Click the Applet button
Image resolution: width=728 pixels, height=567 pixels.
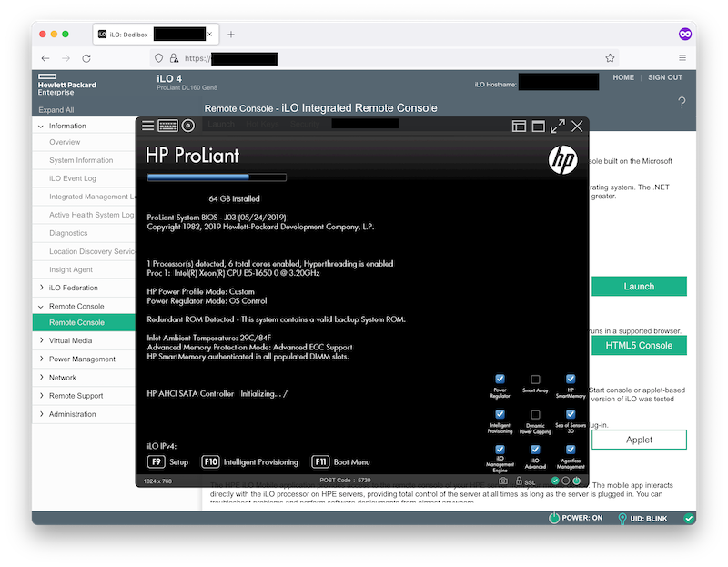tap(639, 440)
